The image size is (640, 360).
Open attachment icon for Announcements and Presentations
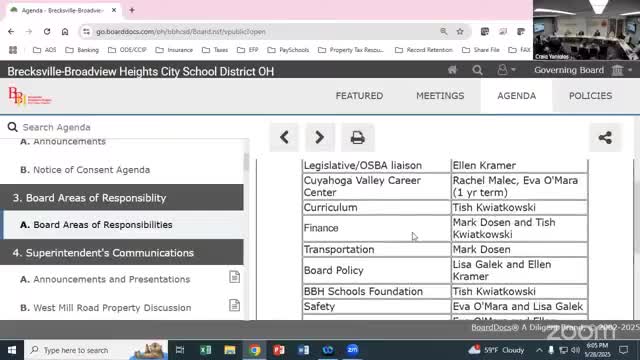coord(234,277)
